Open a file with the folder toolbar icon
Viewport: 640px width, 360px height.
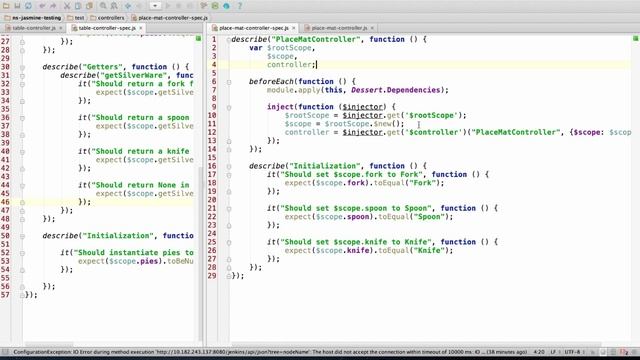[x=6, y=6]
